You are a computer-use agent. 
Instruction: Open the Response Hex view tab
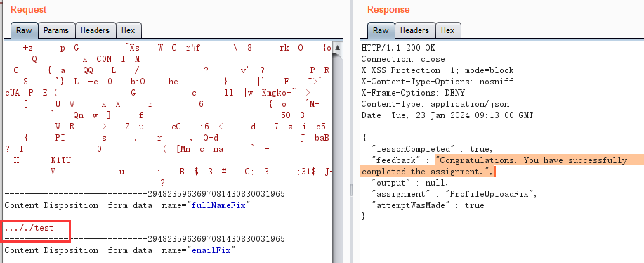pos(448,30)
